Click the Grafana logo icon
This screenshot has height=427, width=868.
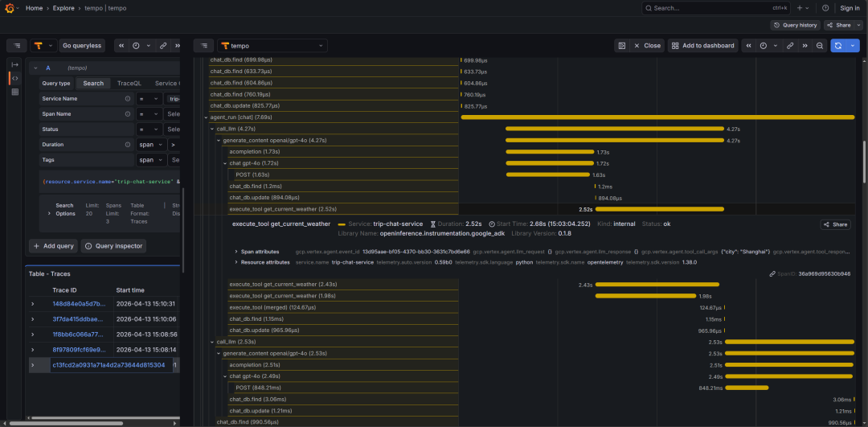tap(10, 8)
